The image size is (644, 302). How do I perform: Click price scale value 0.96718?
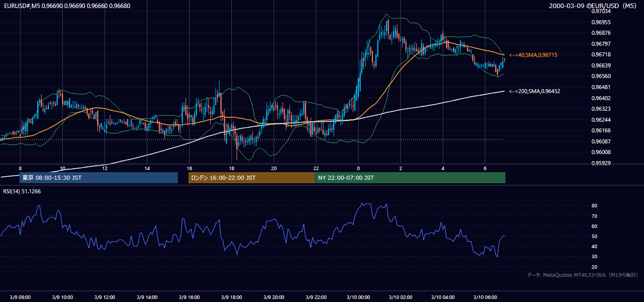601,55
